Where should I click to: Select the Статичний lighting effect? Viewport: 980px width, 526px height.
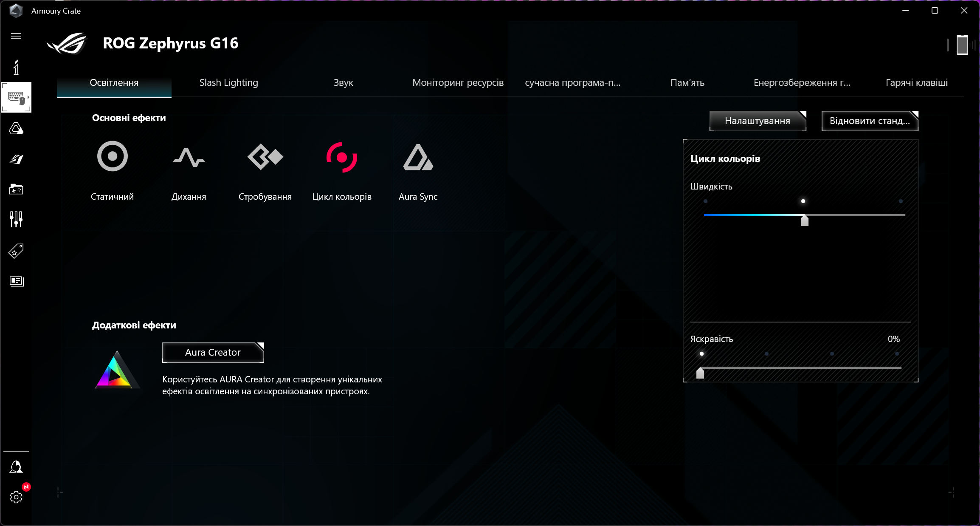[112, 170]
